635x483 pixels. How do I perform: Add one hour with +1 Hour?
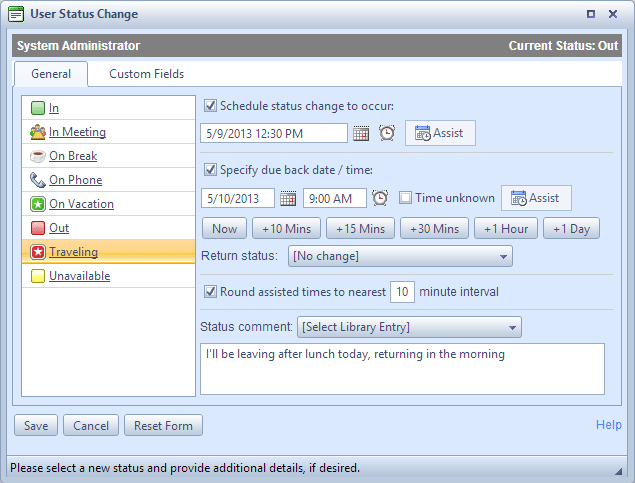click(506, 228)
